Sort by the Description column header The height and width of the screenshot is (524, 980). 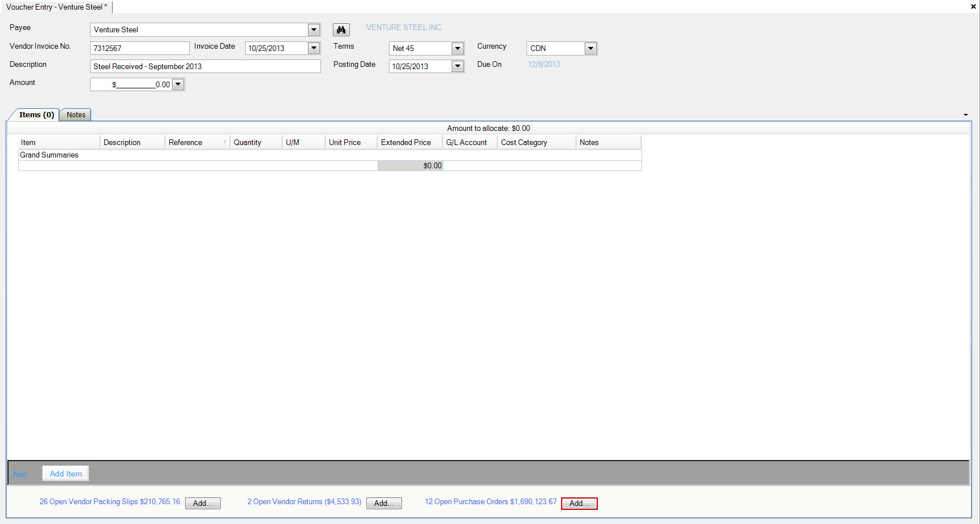(x=132, y=142)
